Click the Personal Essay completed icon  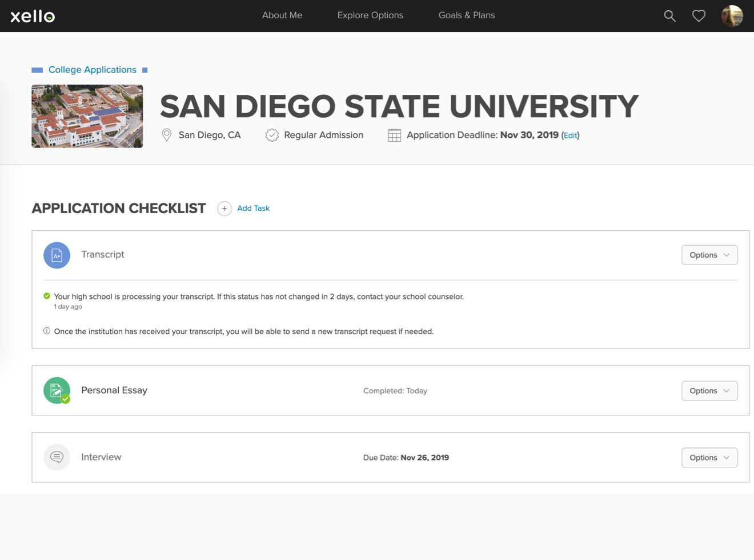coord(57,391)
